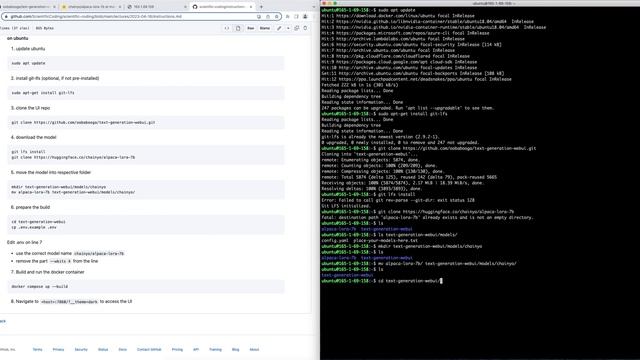The width and height of the screenshot is (640, 360).
Task: Bookmark this page with the star icon
Action: tap(276, 17)
